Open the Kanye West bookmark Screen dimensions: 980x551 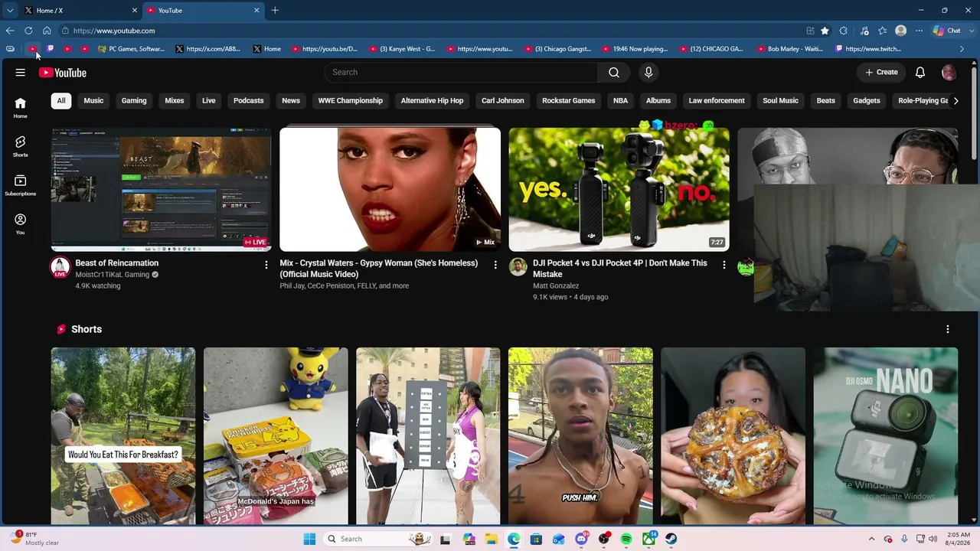pos(402,49)
